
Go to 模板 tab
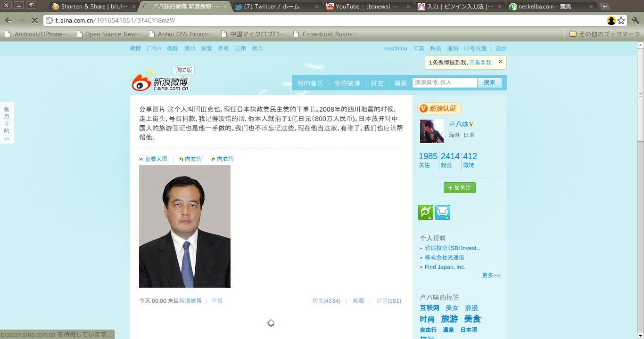401,83
